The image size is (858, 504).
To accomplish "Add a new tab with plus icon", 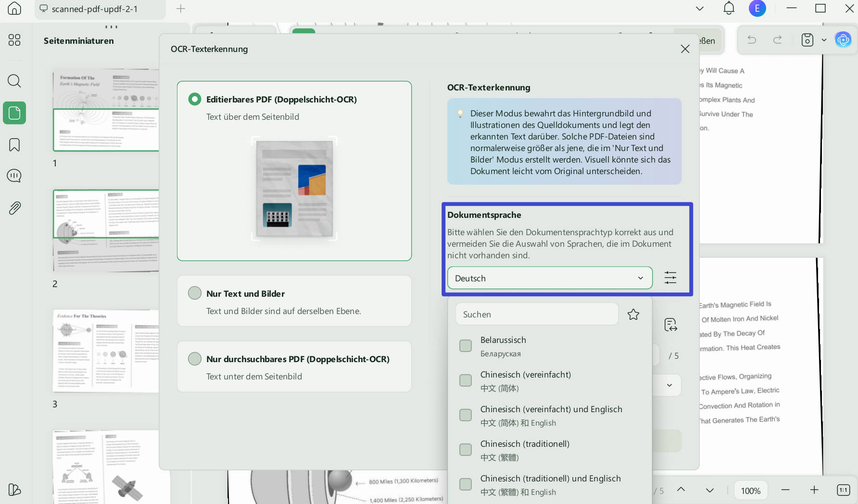I will tap(181, 8).
